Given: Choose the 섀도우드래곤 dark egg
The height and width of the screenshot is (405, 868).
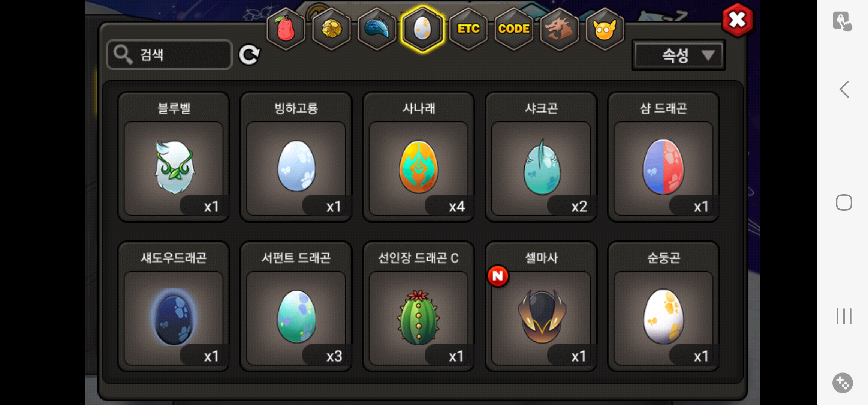Looking at the screenshot, I should pyautogui.click(x=174, y=306).
